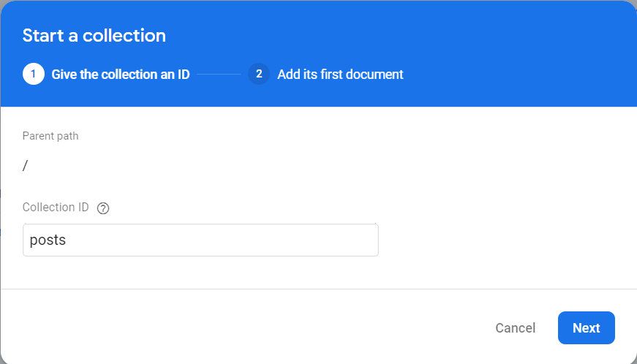Screen dimensions: 637x364
Task: Click the parent path slash value
Action: tap(25, 165)
